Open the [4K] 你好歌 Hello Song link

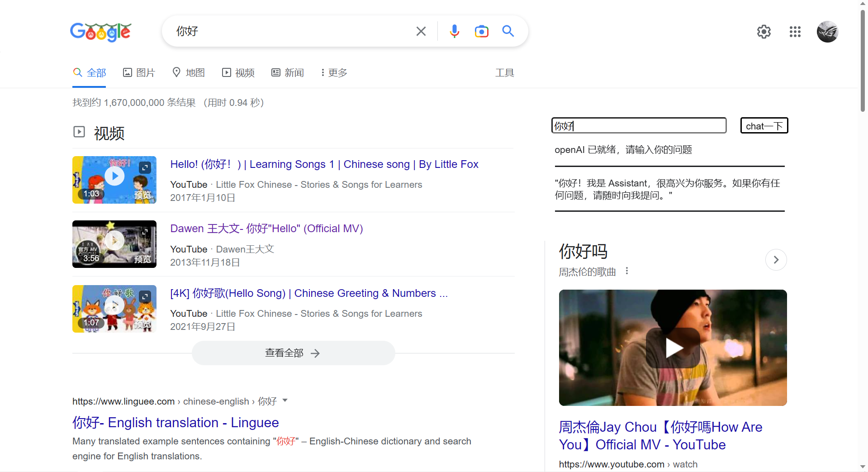(309, 293)
